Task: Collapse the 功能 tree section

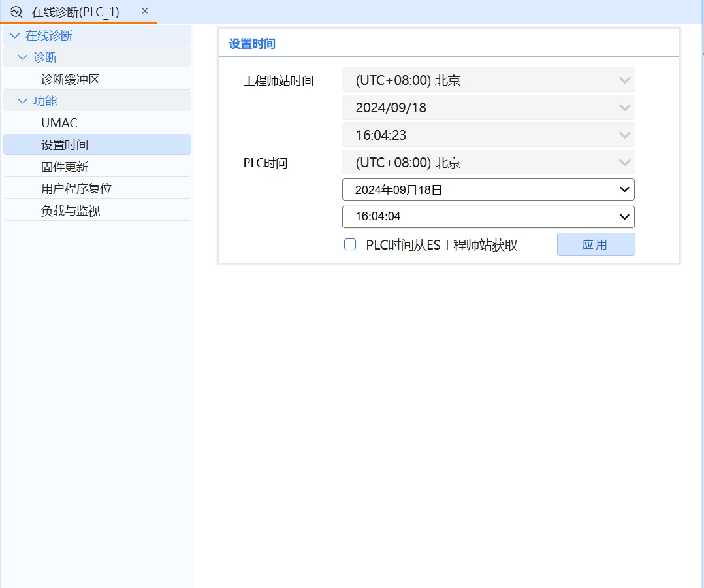Action: click(x=23, y=101)
